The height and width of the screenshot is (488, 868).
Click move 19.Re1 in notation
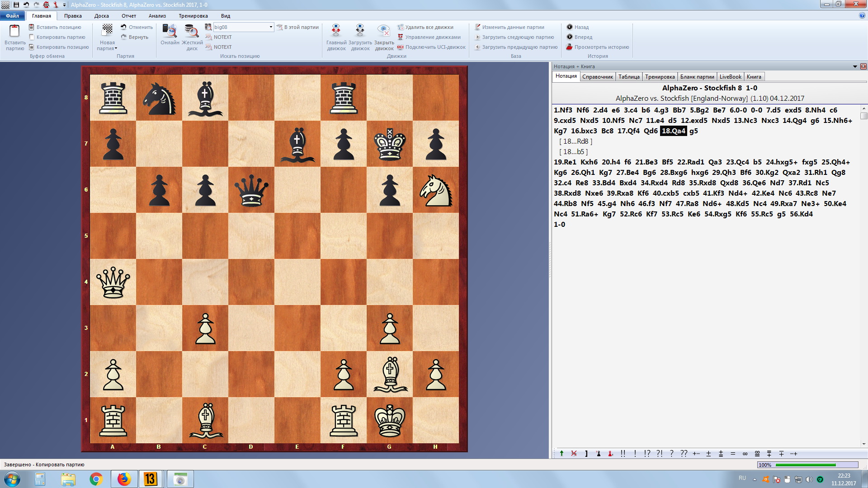pyautogui.click(x=565, y=162)
